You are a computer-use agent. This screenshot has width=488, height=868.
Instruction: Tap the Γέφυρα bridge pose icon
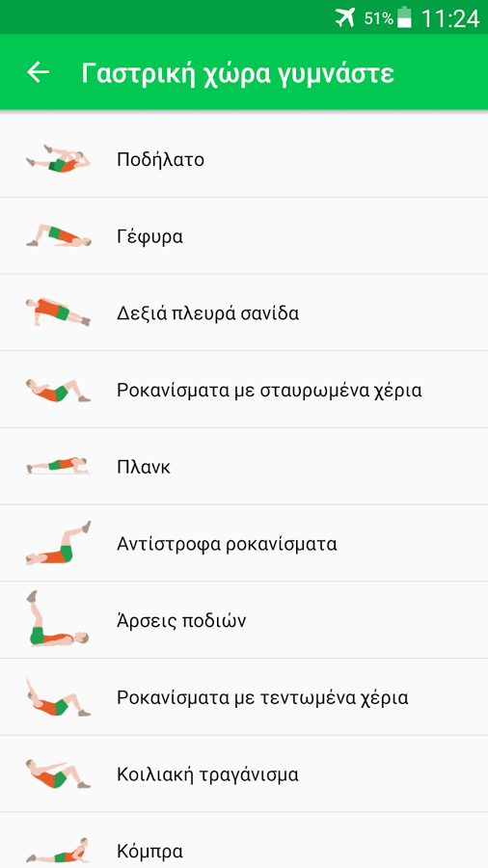pyautogui.click(x=58, y=236)
